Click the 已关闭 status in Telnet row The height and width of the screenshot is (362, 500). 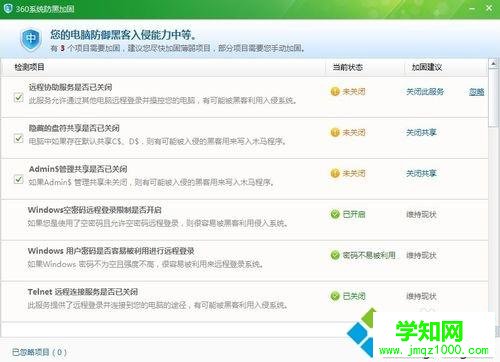354,296
